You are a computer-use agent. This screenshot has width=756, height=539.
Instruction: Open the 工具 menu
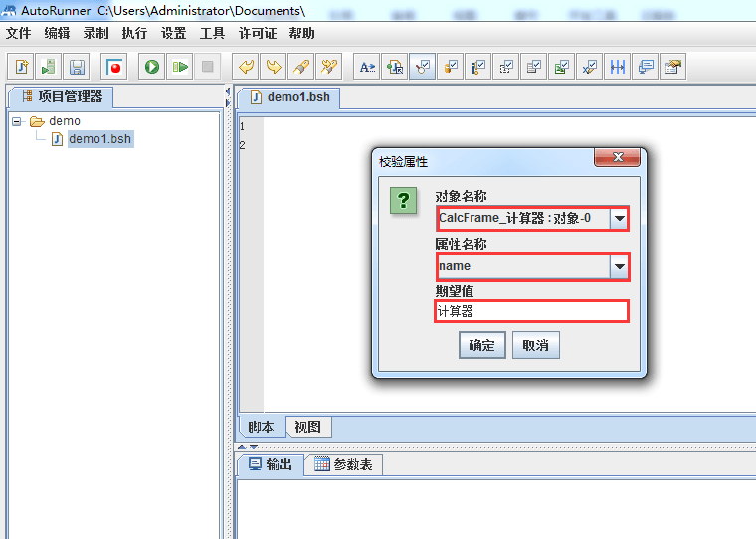pyautogui.click(x=212, y=33)
